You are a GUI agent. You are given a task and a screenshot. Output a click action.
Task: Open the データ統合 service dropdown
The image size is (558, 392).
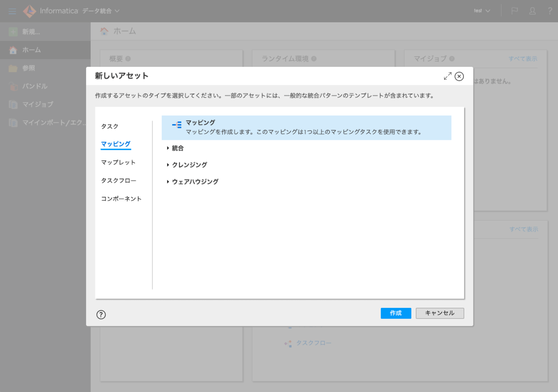click(x=101, y=11)
